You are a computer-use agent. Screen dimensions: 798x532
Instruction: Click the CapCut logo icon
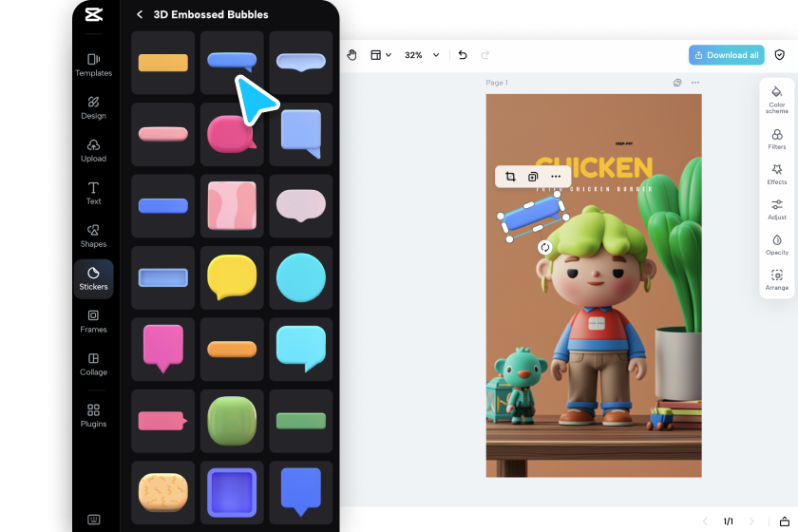point(94,14)
